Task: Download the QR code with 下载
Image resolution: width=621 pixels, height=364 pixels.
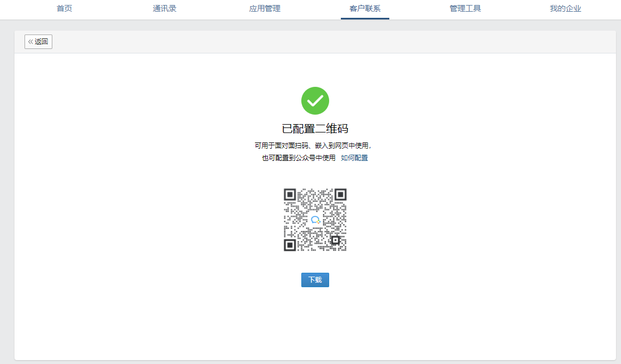Action: click(315, 280)
